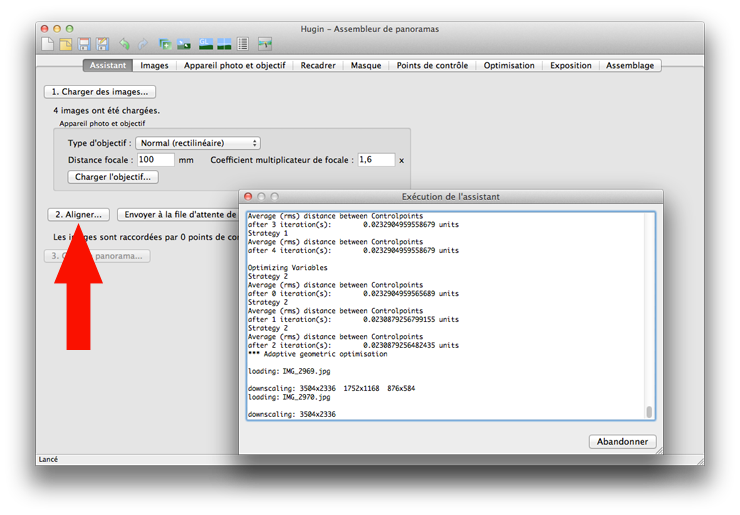Open the Type d'objectif dropdown
This screenshot has height=515, width=740.
pyautogui.click(x=198, y=143)
